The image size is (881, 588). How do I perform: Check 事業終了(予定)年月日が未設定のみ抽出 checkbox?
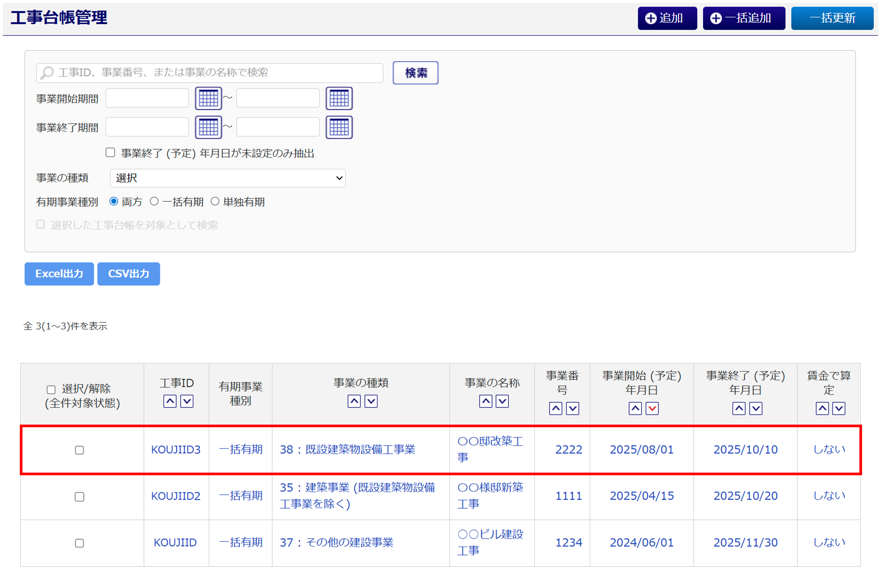pos(111,152)
